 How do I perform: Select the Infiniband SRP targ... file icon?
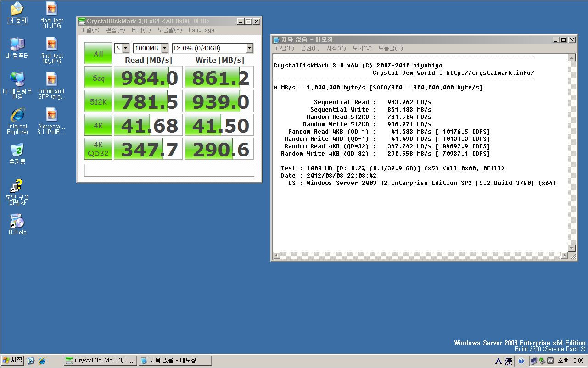pos(52,86)
